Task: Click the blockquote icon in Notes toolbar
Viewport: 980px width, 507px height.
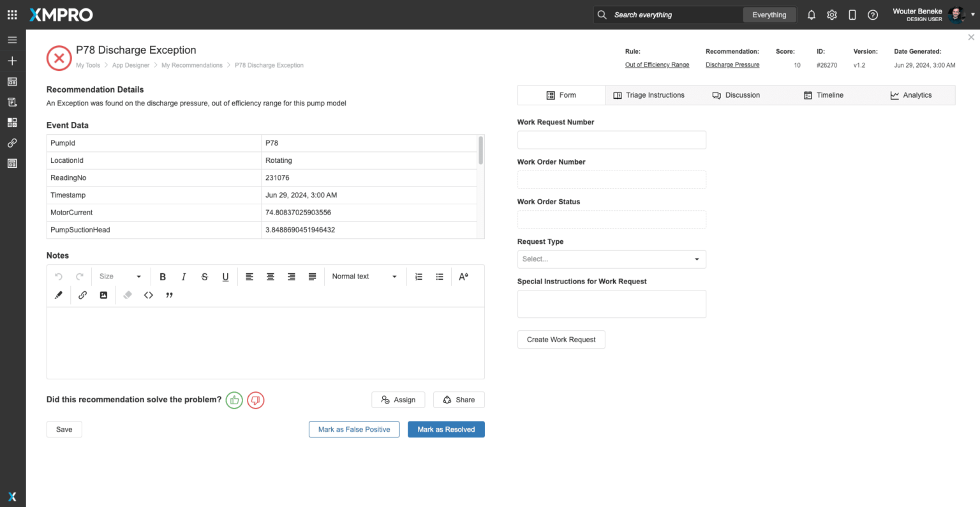Action: point(170,295)
